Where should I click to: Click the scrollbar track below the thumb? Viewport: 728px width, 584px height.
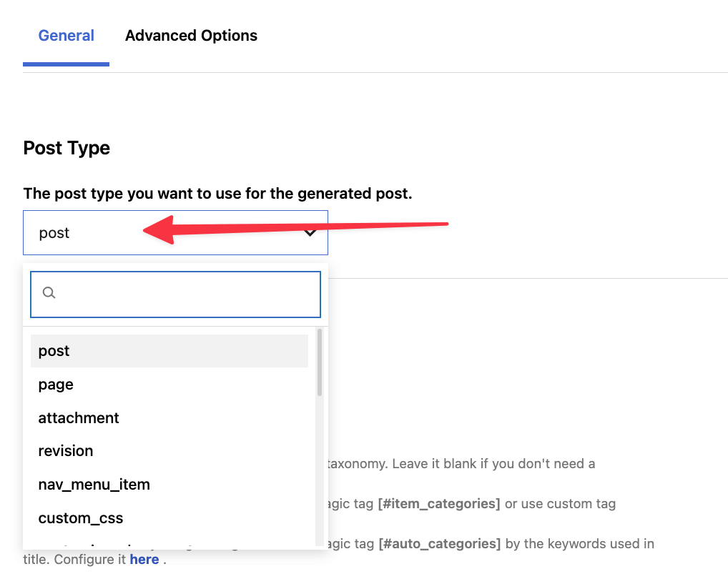point(320,472)
